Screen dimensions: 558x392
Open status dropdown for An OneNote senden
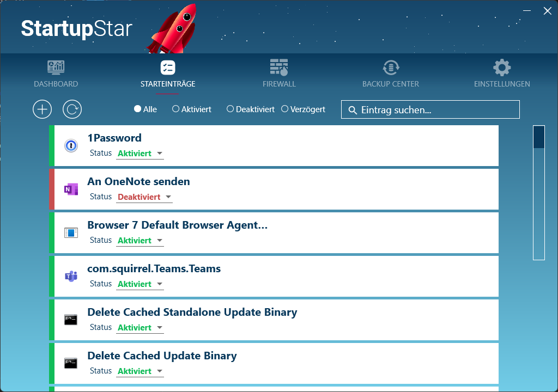point(168,198)
